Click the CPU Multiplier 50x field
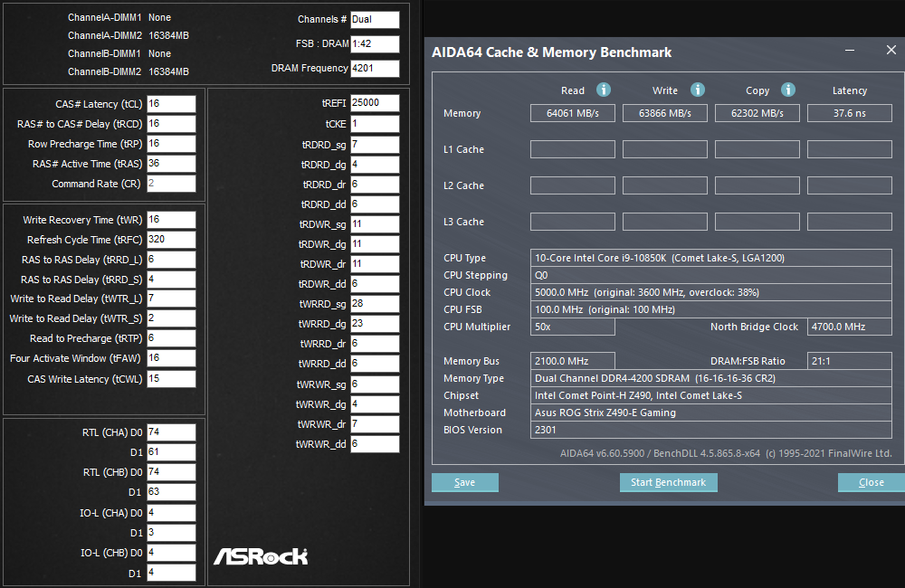The width and height of the screenshot is (905, 588). pyautogui.click(x=573, y=327)
